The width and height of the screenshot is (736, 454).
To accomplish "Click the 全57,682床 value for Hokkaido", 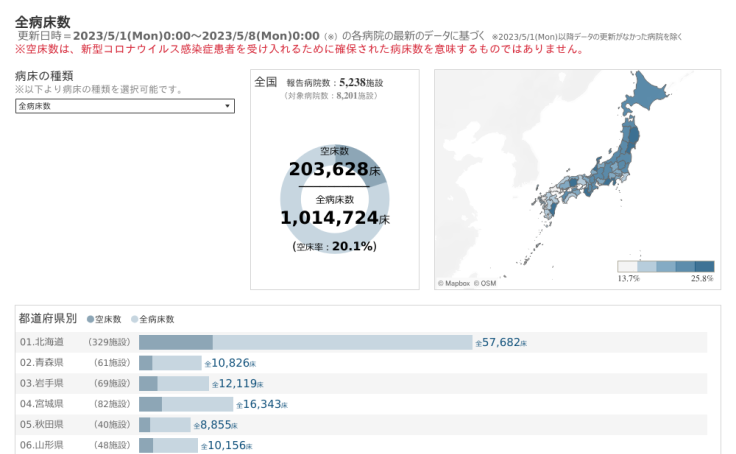I will [500, 342].
